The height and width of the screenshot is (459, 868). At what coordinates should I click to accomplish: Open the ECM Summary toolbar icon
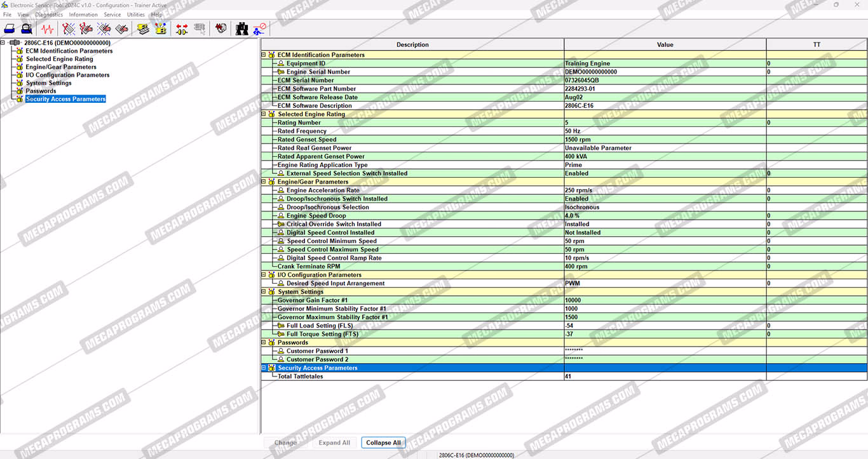[143, 29]
